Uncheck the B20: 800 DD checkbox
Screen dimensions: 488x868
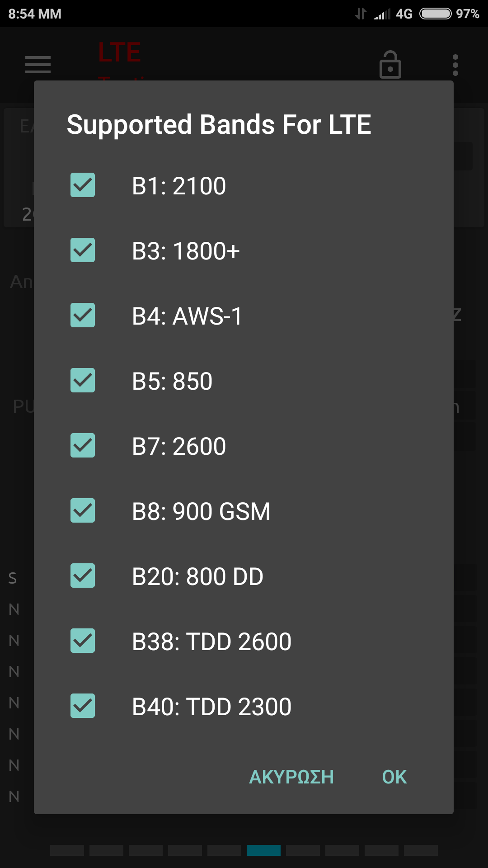[83, 576]
